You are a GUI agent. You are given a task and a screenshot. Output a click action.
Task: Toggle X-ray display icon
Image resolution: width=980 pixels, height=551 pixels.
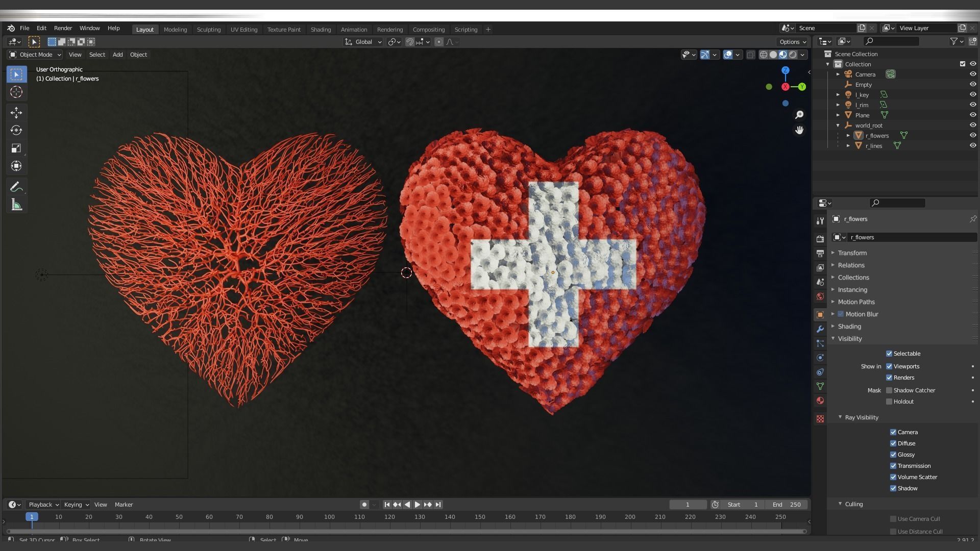tap(750, 55)
